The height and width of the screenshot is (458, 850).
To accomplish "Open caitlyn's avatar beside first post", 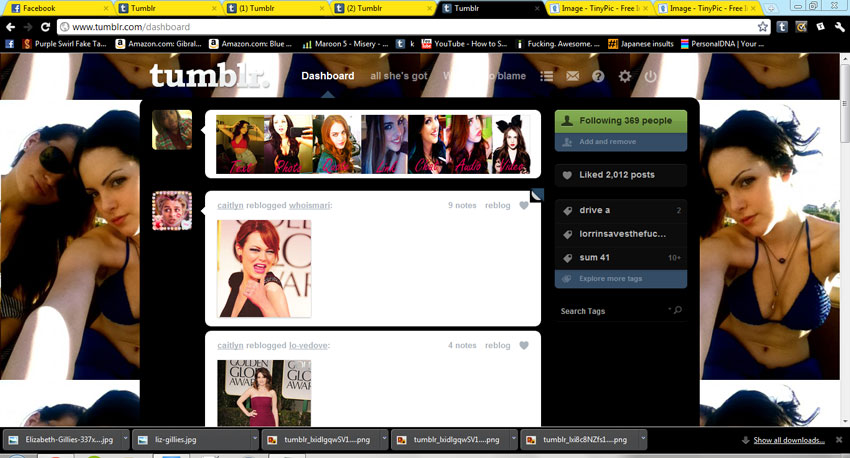I will 172,210.
